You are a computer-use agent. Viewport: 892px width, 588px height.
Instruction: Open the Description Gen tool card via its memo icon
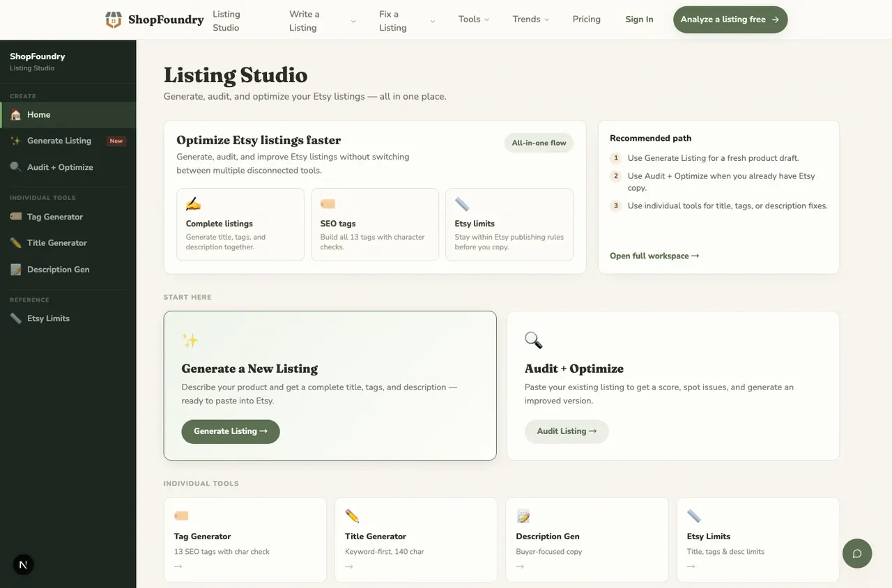click(523, 516)
